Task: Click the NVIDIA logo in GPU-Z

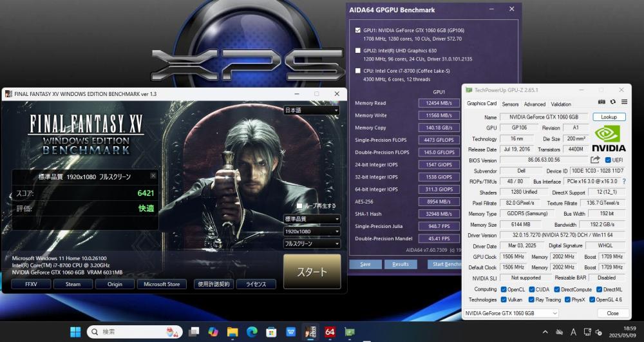Action: coord(609,138)
